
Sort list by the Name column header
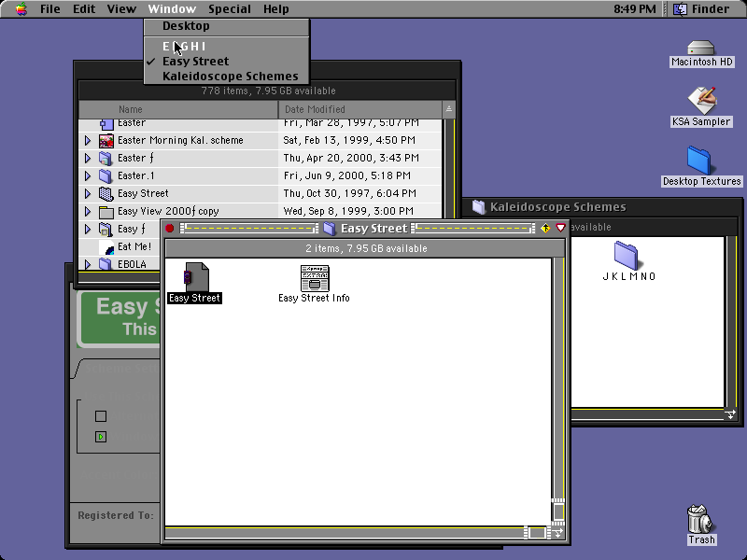[x=178, y=109]
